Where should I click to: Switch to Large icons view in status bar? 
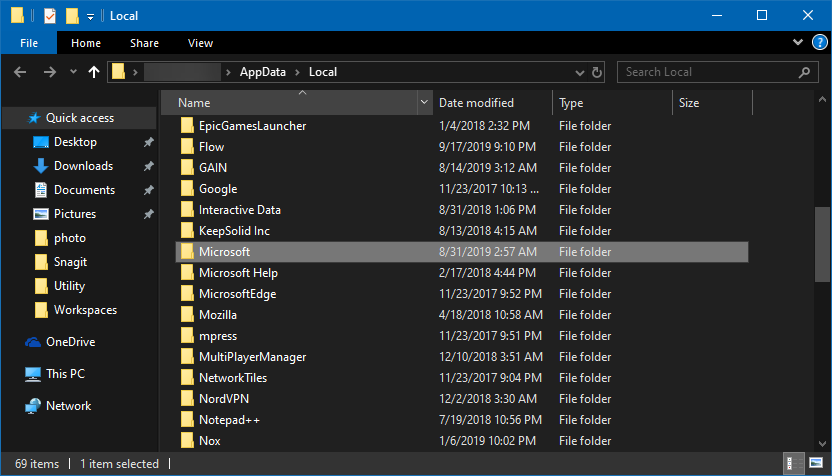click(x=816, y=463)
